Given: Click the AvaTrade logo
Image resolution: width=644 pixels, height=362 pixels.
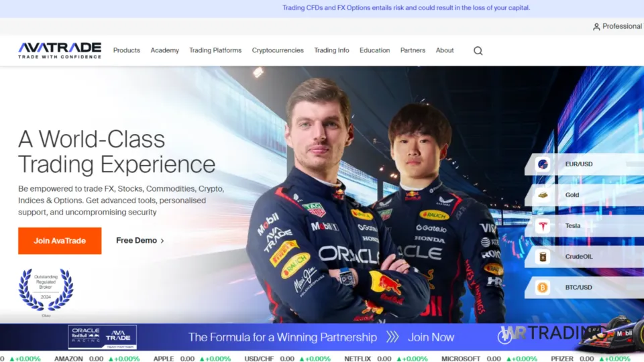Looking at the screenshot, I should pos(60,50).
